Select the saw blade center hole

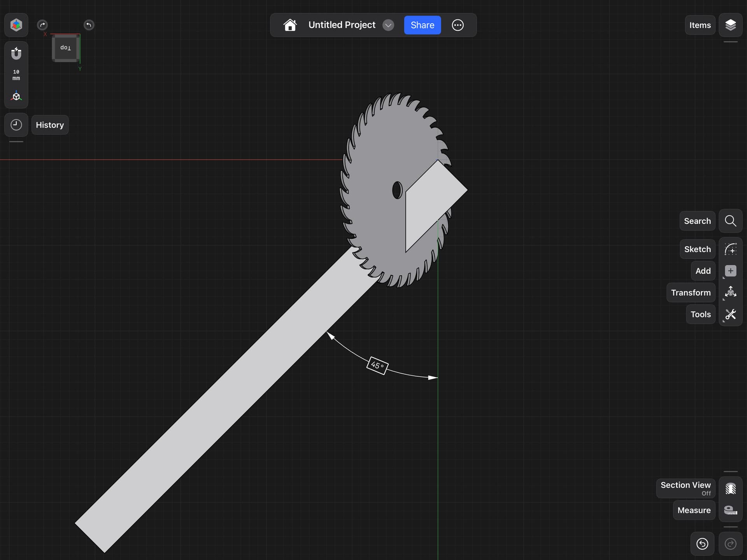click(x=397, y=190)
